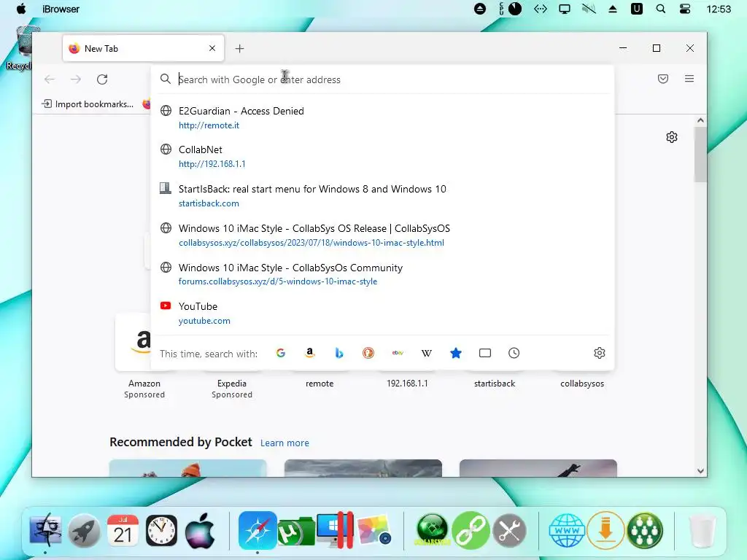Open the U app icon in menu bar

point(636,9)
